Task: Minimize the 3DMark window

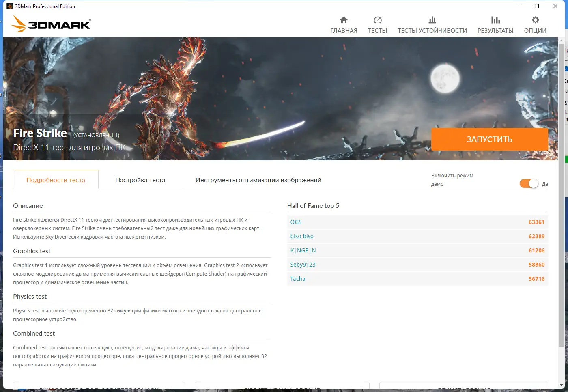Action: 519,6
